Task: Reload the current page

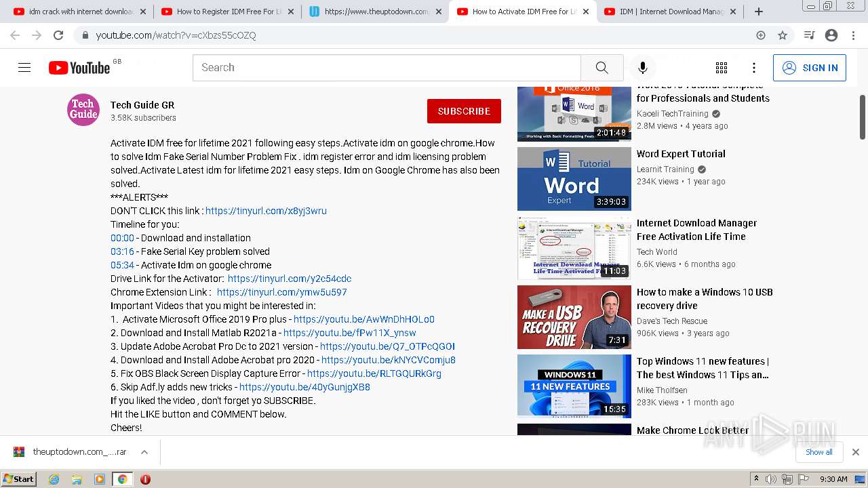Action: coord(58,35)
